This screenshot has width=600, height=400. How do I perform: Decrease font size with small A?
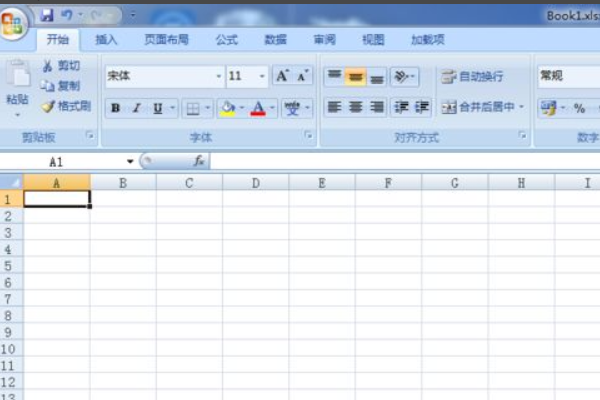[303, 76]
